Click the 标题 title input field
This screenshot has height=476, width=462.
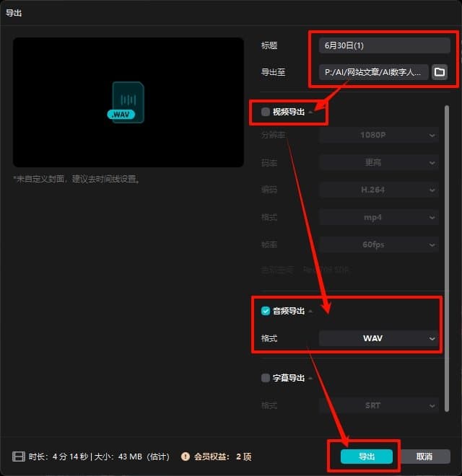(x=384, y=45)
